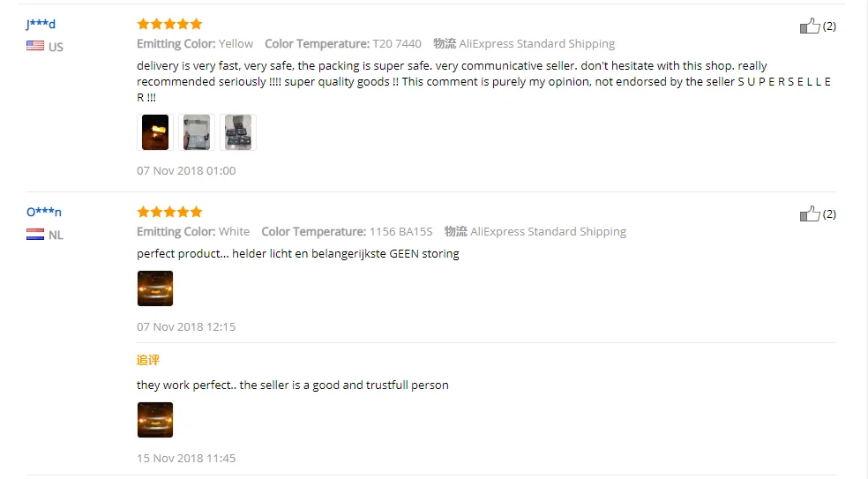This screenshot has width=868, height=479.
Task: Open second photo in J***d's review
Action: 197,132
